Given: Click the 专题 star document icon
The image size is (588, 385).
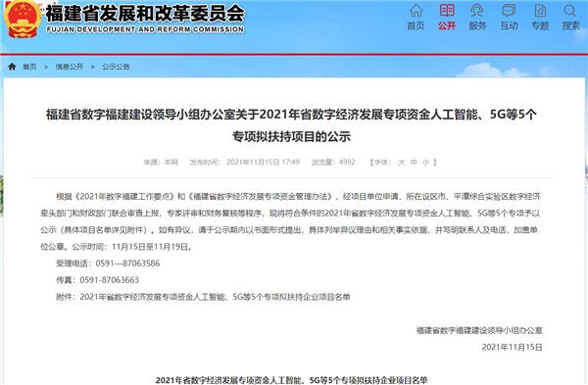Looking at the screenshot, I should tap(540, 11).
